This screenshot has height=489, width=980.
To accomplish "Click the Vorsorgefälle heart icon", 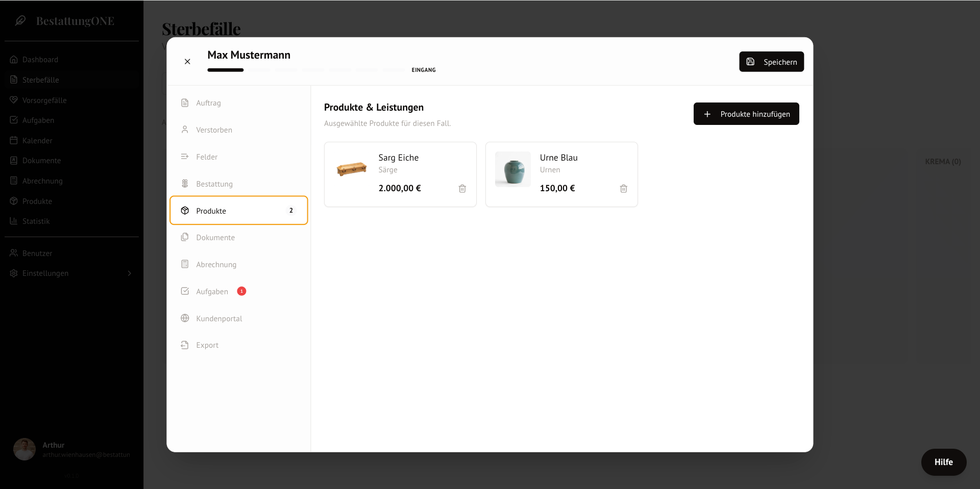I will 14,100.
